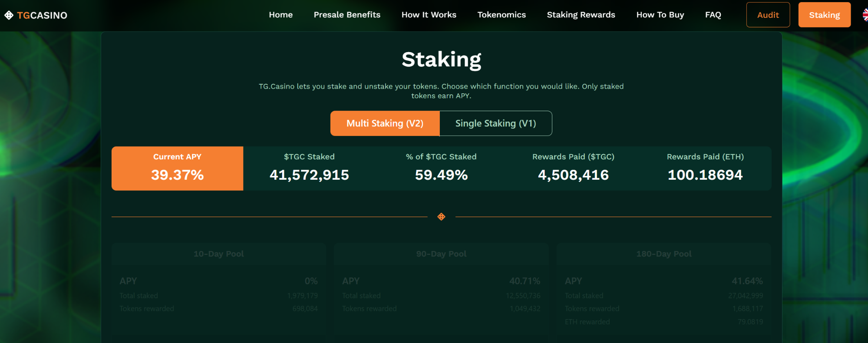The width and height of the screenshot is (868, 343).
Task: Click 180-Day Pool total staked 27,042,999
Action: tap(746, 296)
